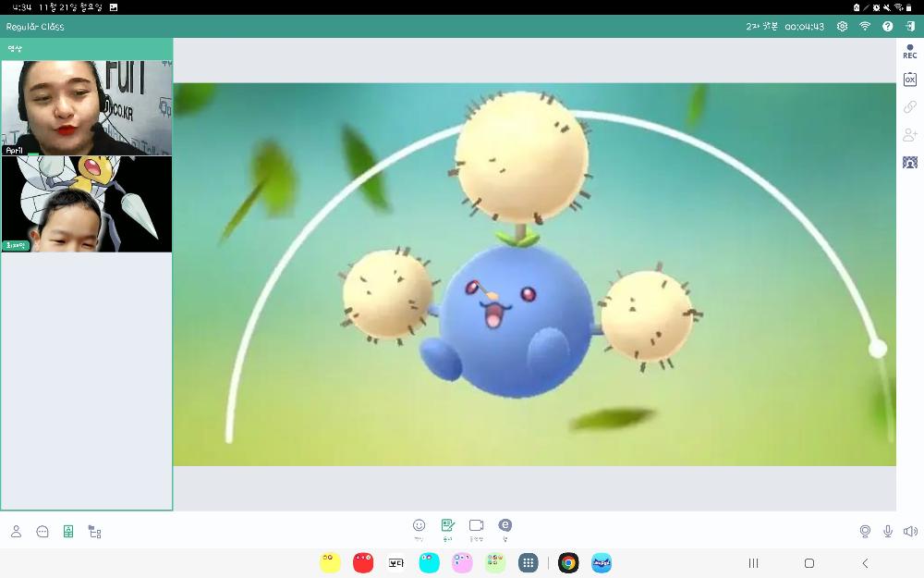Viewport: 924px width, 578px height.
Task: Open settings gear in top bar
Action: (x=842, y=27)
